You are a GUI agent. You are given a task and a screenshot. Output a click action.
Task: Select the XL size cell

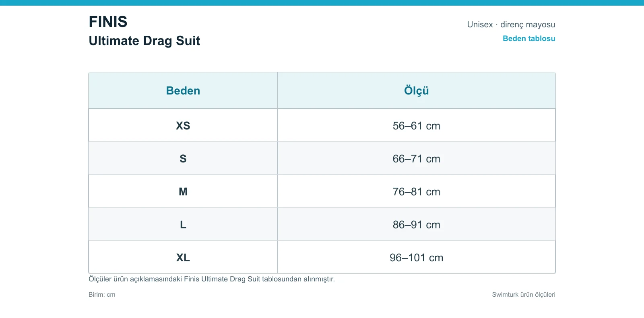(x=183, y=257)
